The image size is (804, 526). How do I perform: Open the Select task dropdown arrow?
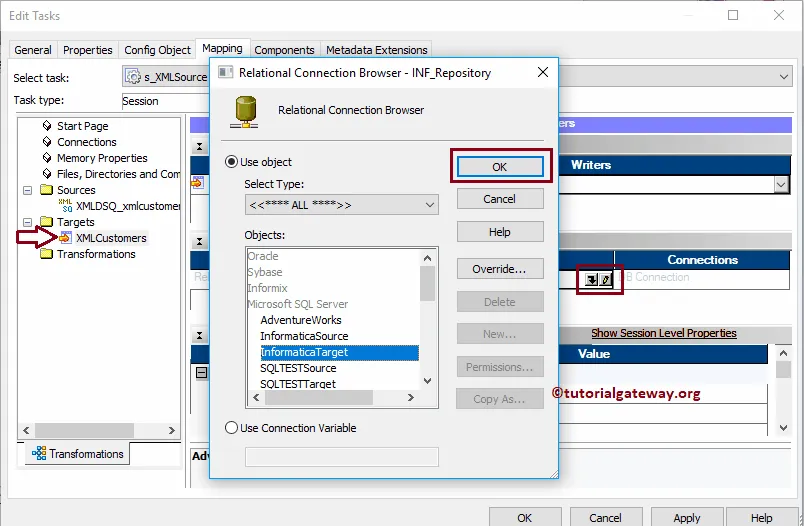(x=783, y=77)
